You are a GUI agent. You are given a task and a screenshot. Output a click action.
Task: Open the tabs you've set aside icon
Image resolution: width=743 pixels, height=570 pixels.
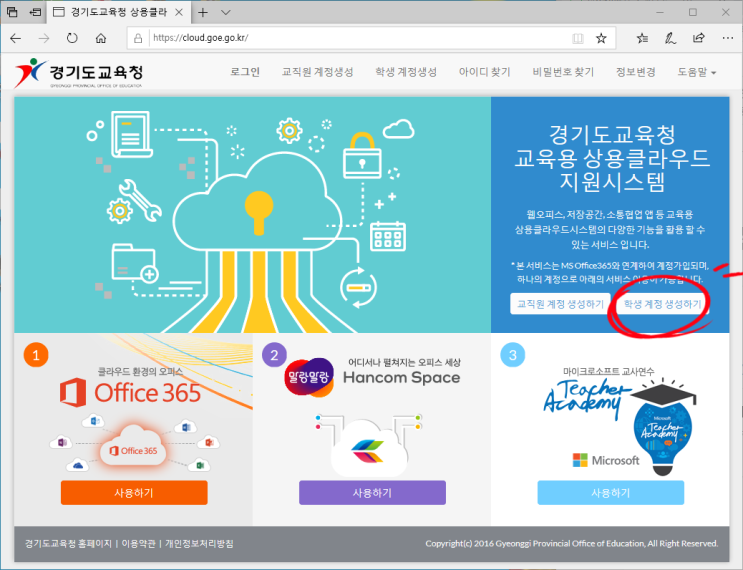tap(12, 12)
